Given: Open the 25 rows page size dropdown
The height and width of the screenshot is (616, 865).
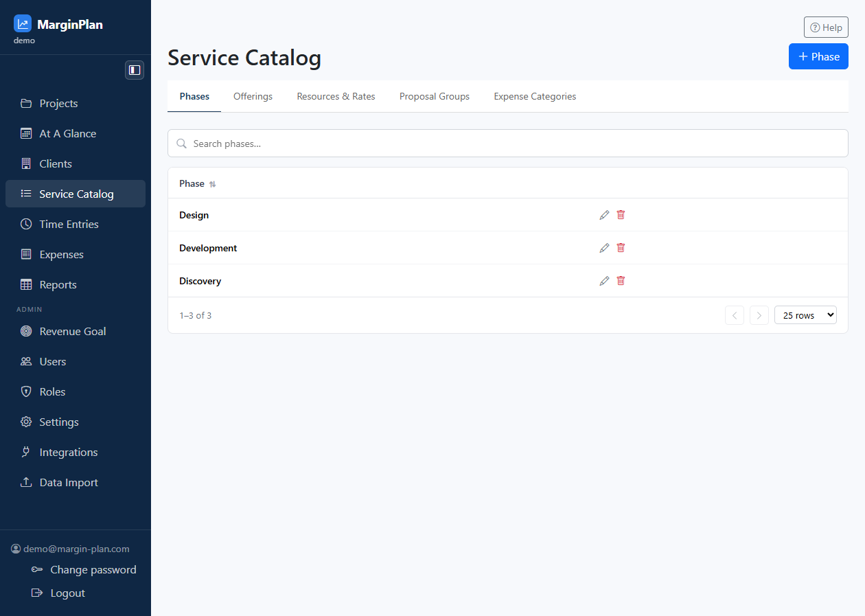Looking at the screenshot, I should coord(805,315).
